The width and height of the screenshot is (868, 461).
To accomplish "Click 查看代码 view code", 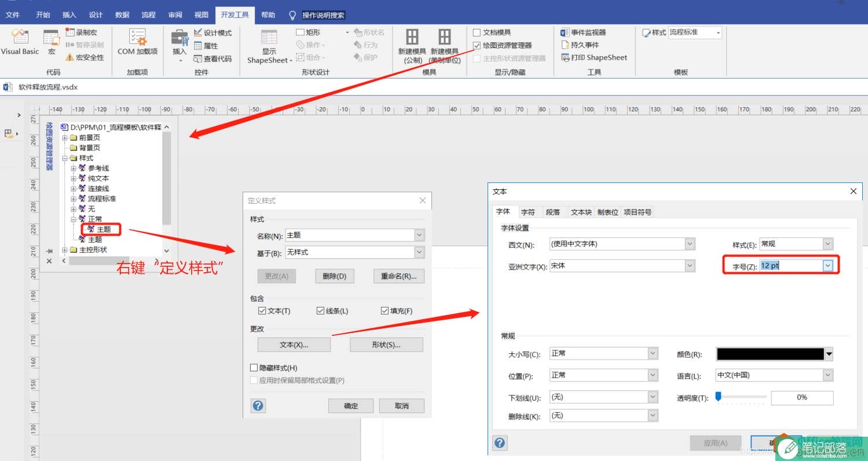I will point(213,58).
